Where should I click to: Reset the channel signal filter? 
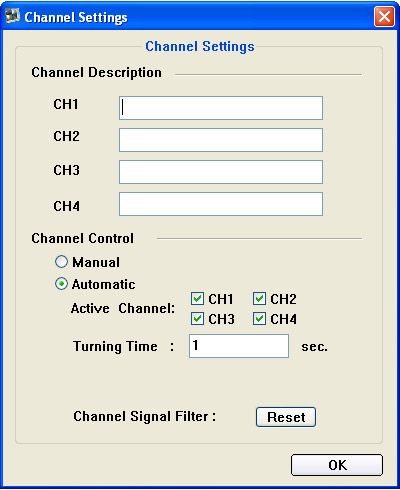[286, 417]
